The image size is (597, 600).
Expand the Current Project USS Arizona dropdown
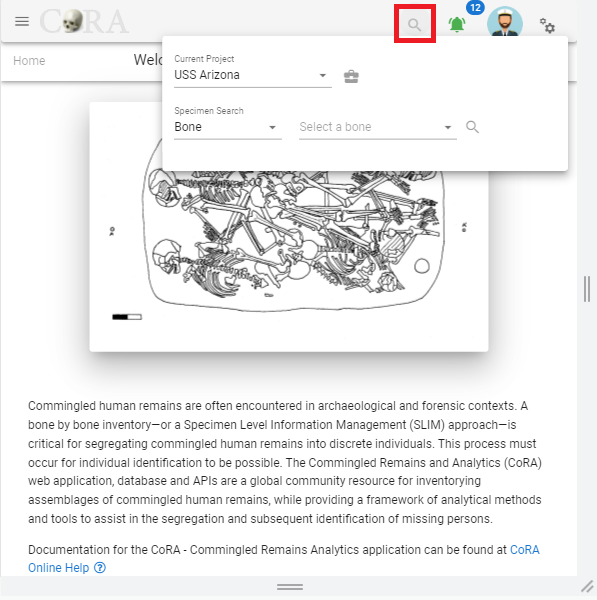pyautogui.click(x=253, y=75)
